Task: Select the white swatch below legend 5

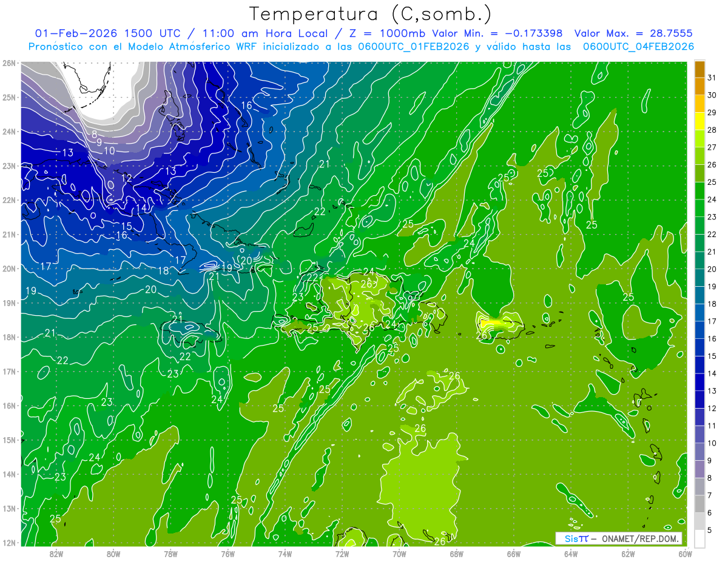Action: (x=699, y=539)
